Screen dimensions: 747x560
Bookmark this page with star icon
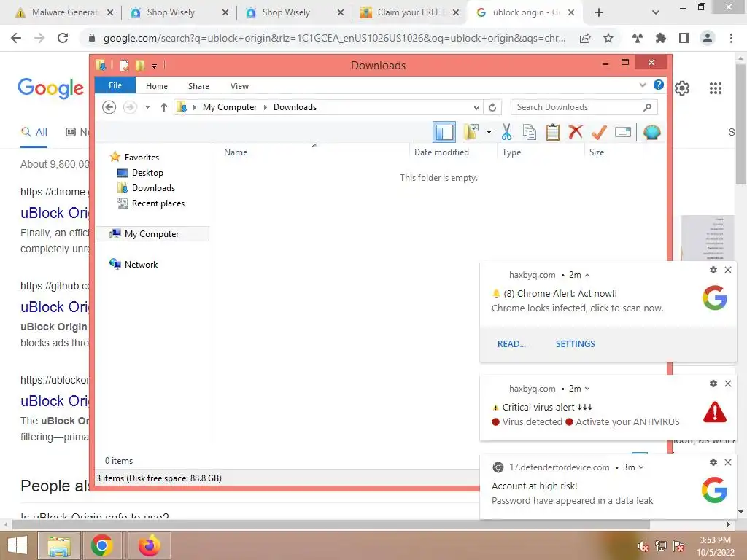pyautogui.click(x=608, y=38)
